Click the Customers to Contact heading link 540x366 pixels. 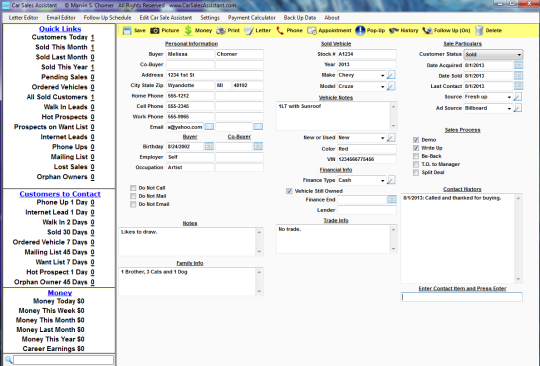60,194
